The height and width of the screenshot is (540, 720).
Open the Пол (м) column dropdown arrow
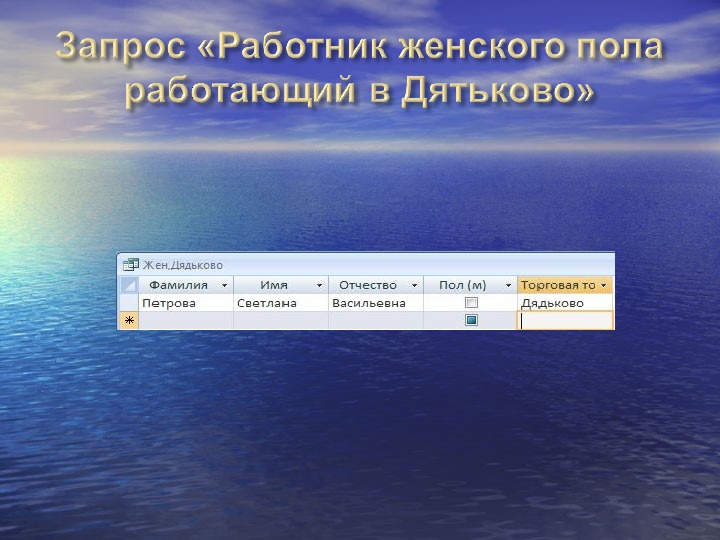point(508,286)
